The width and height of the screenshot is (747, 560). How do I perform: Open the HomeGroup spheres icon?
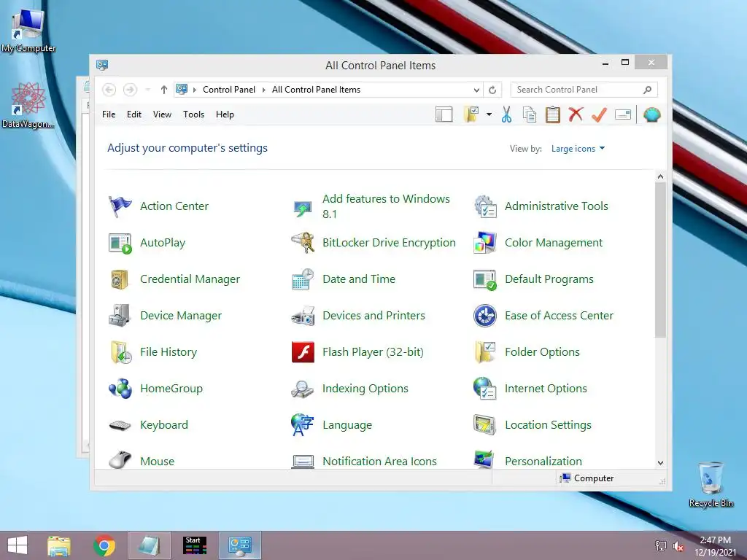tap(120, 389)
